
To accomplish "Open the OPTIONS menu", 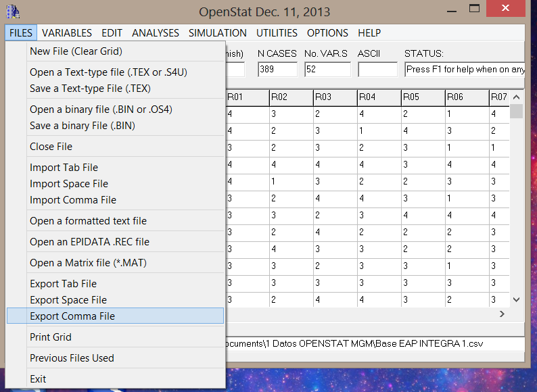I will tap(327, 33).
